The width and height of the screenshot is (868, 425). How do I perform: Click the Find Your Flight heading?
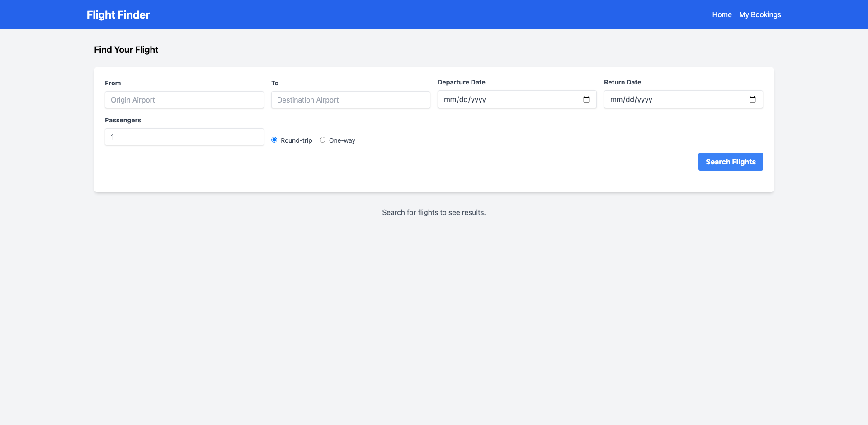pos(126,50)
